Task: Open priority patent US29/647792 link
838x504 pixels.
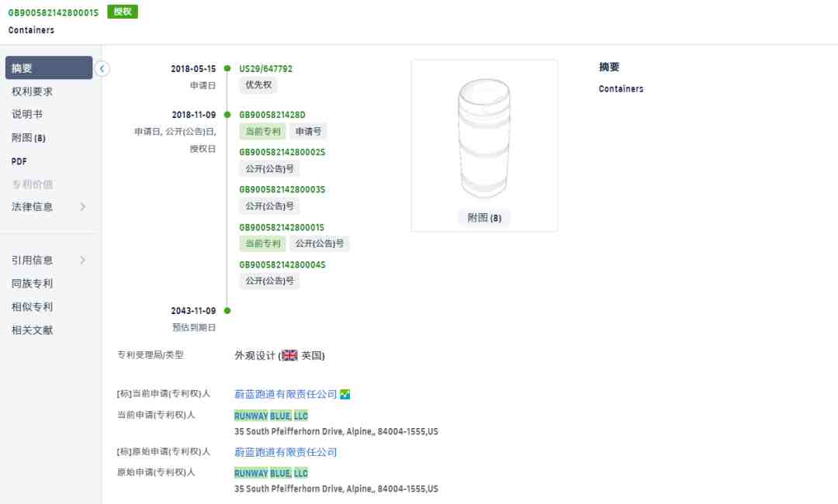Action: pos(265,69)
